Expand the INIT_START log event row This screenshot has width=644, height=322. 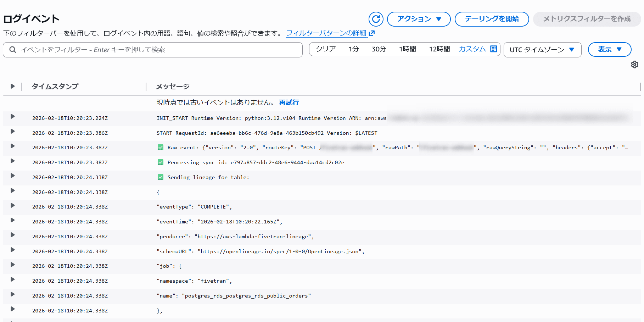pyautogui.click(x=13, y=117)
